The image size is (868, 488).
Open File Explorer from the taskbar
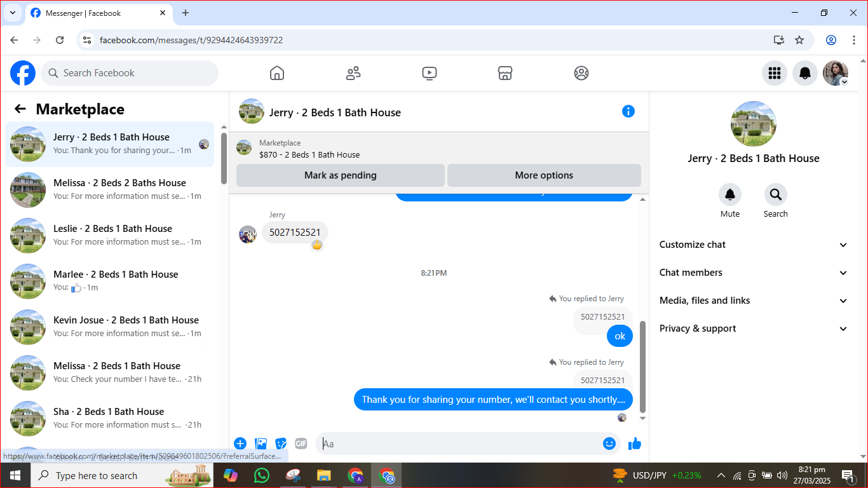point(324,475)
